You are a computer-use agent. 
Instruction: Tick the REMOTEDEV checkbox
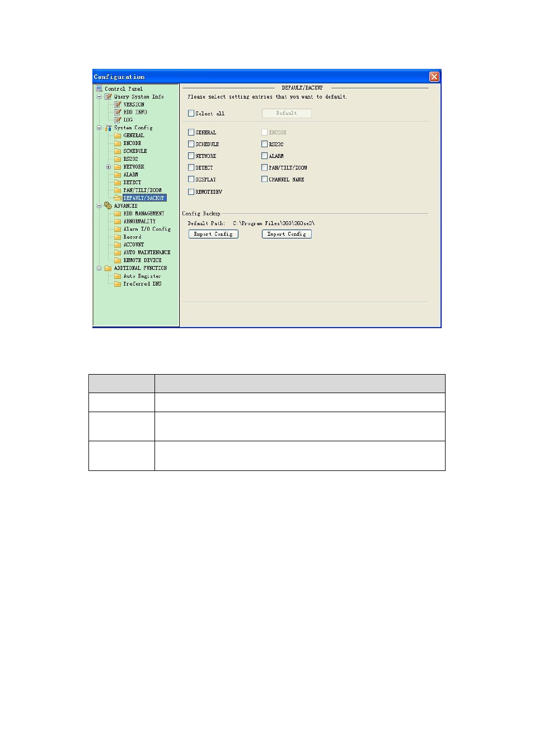tap(191, 192)
